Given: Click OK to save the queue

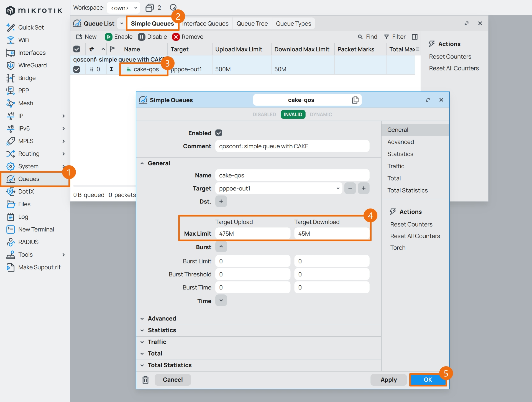Looking at the screenshot, I should (428, 380).
